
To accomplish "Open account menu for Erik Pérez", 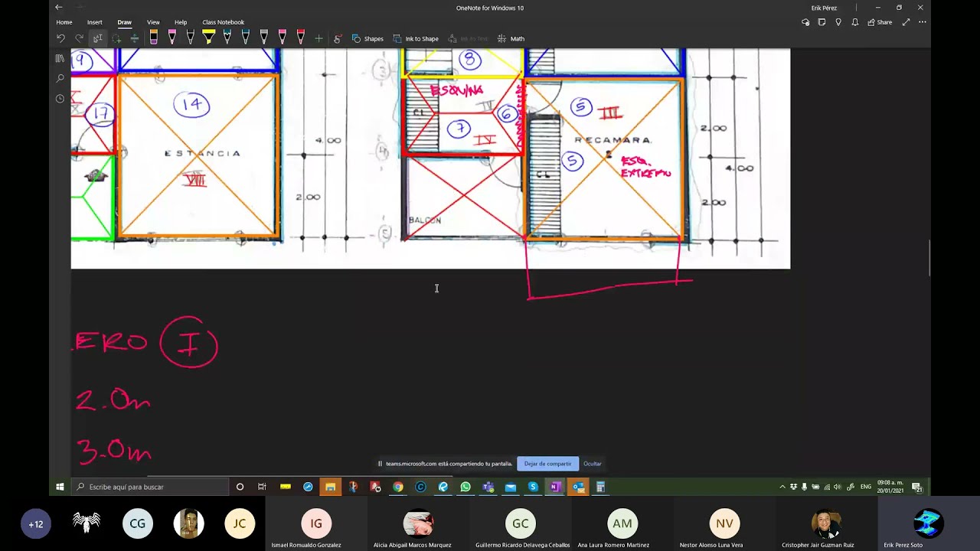I will 824,8.
